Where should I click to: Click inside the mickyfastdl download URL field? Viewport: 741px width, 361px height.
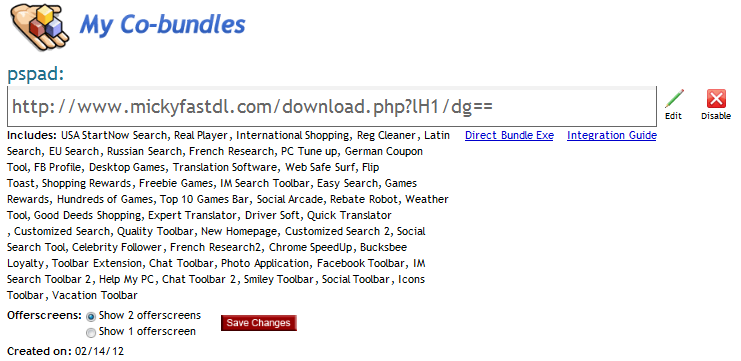tap(332, 107)
